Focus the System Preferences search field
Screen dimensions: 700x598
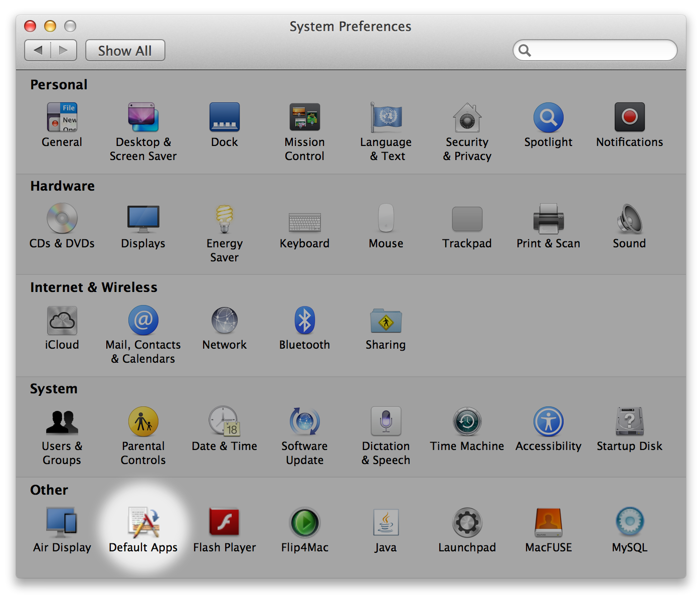(601, 50)
